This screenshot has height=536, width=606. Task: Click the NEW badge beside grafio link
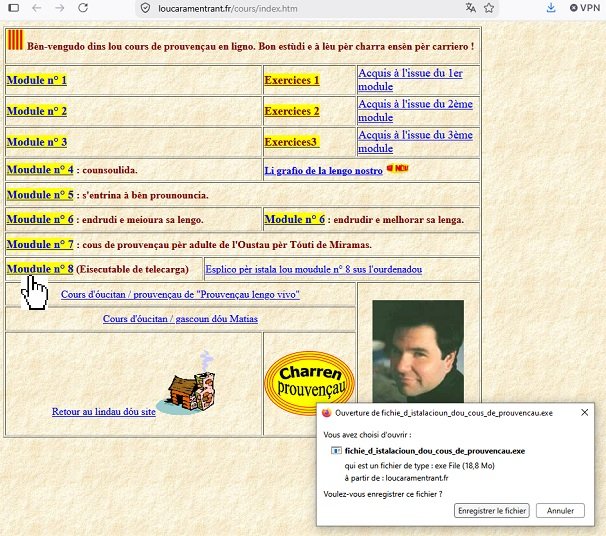coord(397,168)
